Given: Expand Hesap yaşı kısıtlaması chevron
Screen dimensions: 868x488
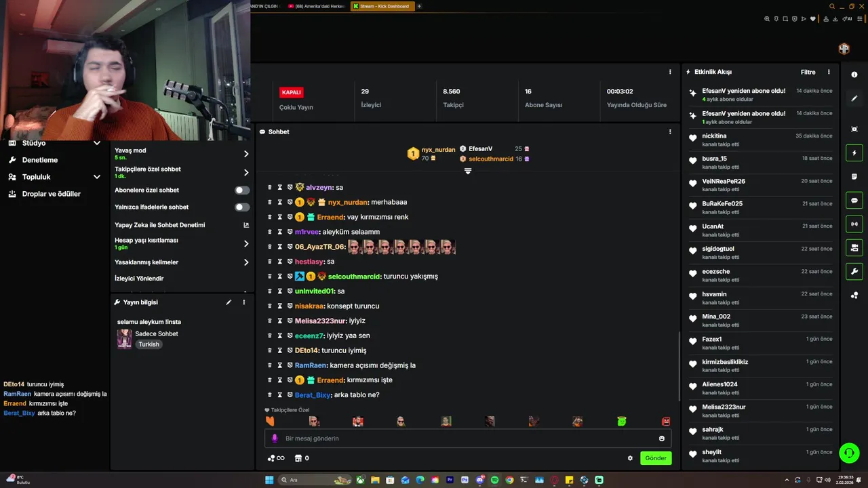Looking at the screenshot, I should coord(246,243).
